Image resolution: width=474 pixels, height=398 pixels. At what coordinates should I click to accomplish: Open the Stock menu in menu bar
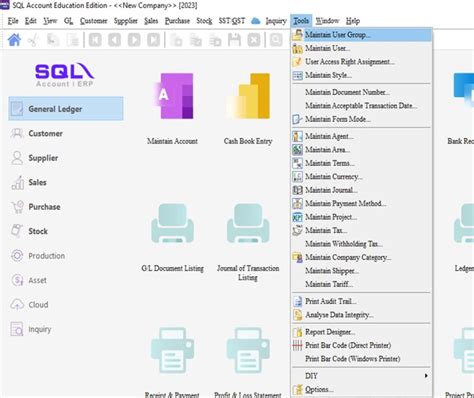(x=204, y=21)
